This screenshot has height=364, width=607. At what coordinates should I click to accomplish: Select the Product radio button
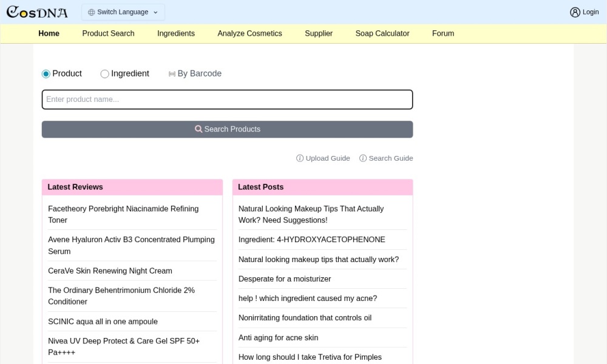click(x=46, y=74)
